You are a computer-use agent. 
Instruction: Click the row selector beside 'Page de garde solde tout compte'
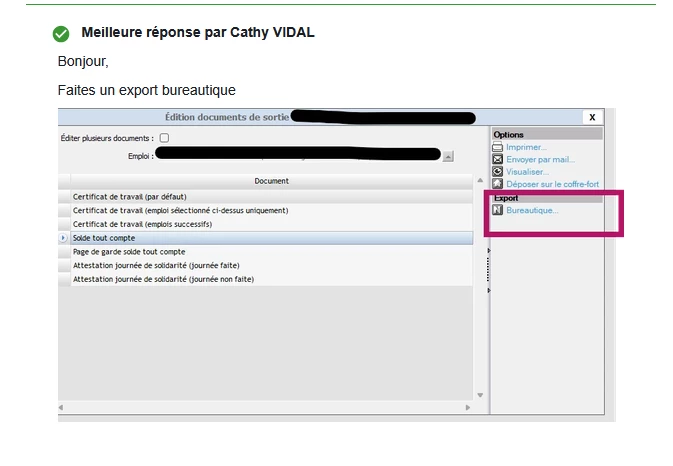[x=64, y=251]
